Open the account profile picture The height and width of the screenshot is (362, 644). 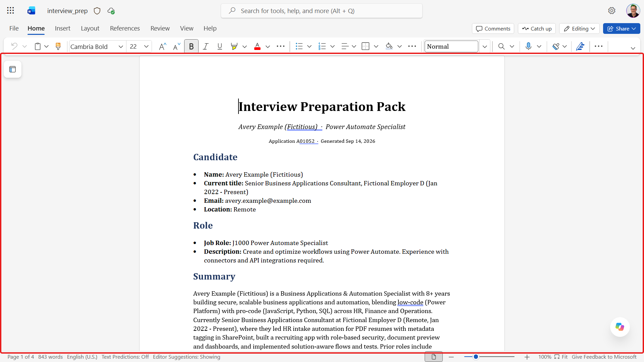click(633, 11)
